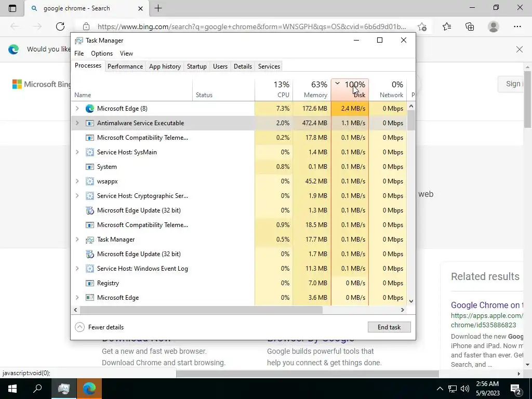This screenshot has height=399, width=532.
Task: Switch to the Services tab
Action: point(269,66)
